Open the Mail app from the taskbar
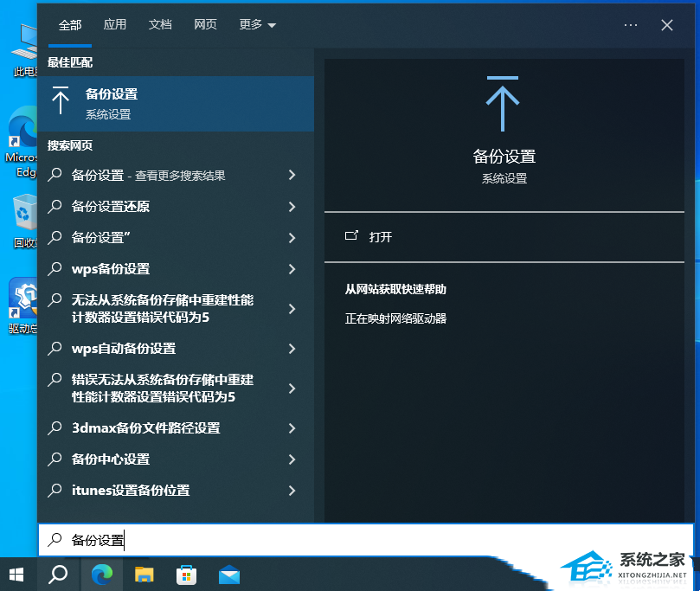The image size is (700, 591). pos(228,574)
